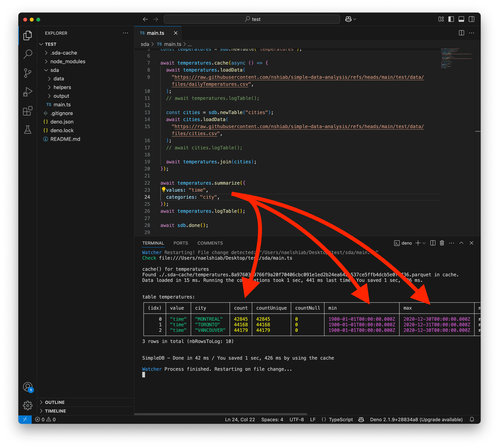This screenshot has height=448, width=499.
Task: Open Explorer views and more actions ellipsis
Action: pos(125,33)
